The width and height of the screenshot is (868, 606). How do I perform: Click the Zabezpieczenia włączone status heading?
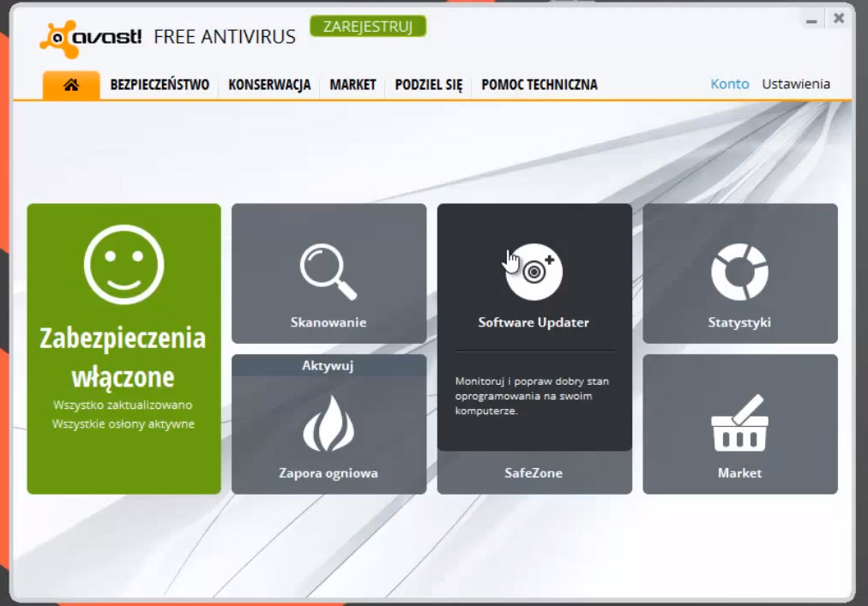pyautogui.click(x=123, y=357)
